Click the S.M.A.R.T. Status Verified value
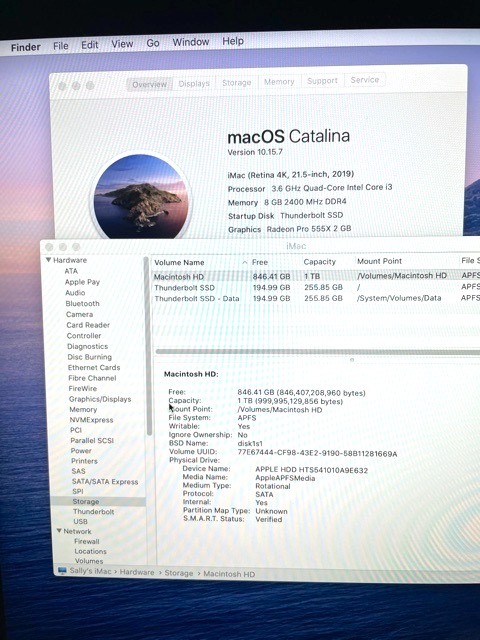 click(269, 520)
